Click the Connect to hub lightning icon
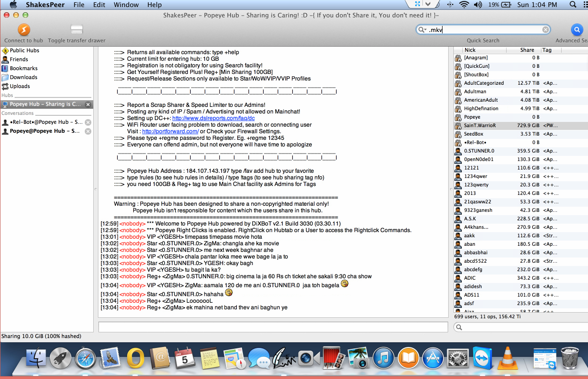The height and width of the screenshot is (379, 588). point(24,30)
